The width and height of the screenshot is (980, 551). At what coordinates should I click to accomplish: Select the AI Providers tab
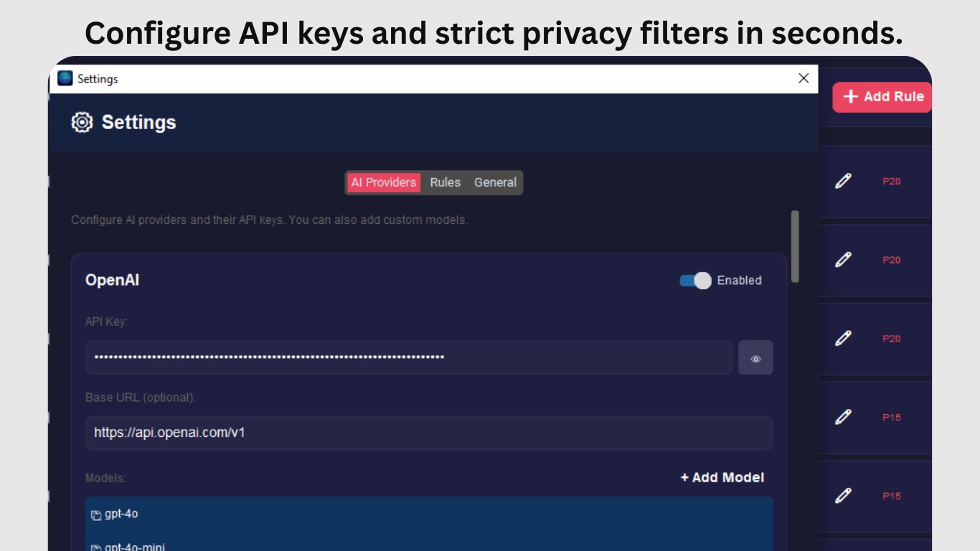(x=383, y=182)
